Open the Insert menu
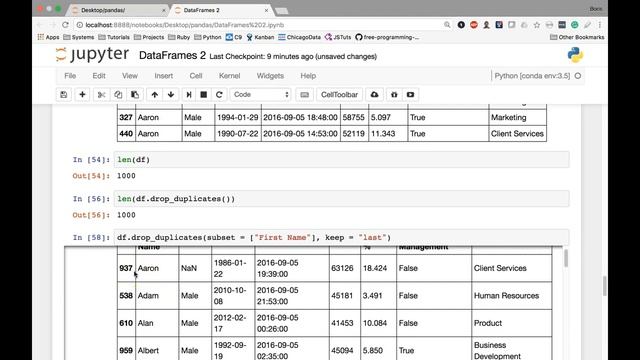640x360 pixels. tap(164, 76)
